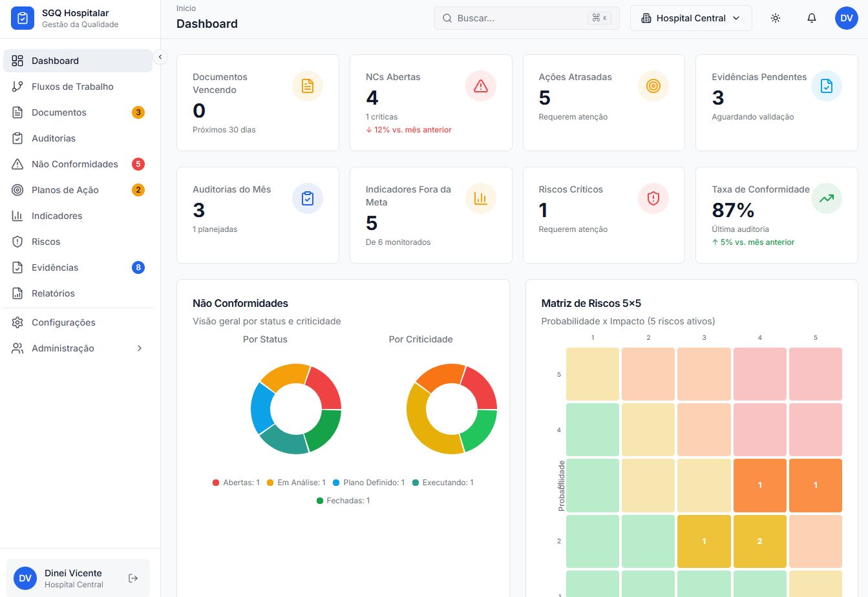Click the Ações Atrasadas target icon

pyautogui.click(x=653, y=86)
